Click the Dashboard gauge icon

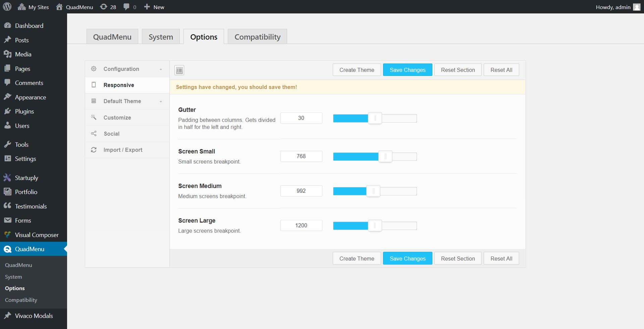(7, 26)
